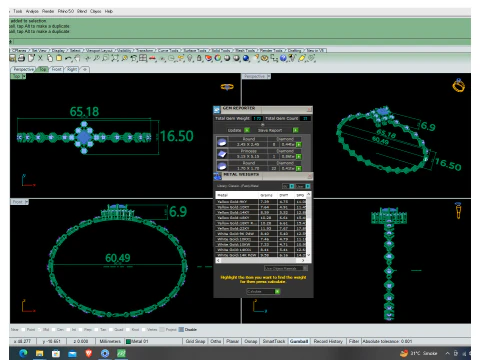Toggle Grid Snap in status bar
The height and width of the screenshot is (360, 480).
tap(195, 341)
